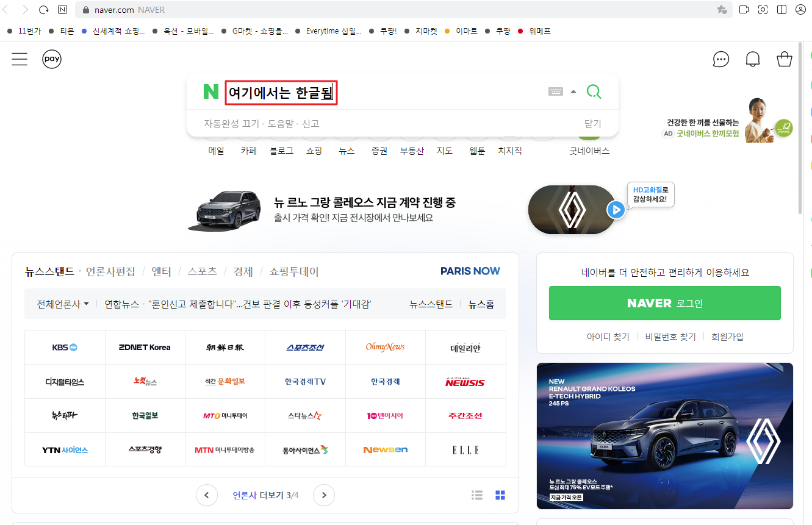Viewport: 812px width, 525px height.
Task: Click the 뉴스홈 link
Action: 481,304
